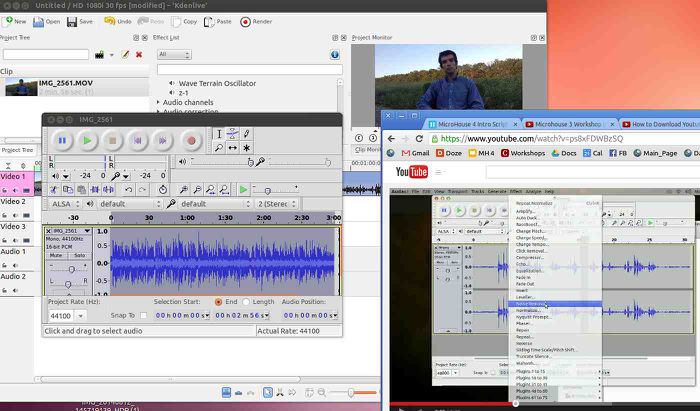Click Play-at-speed green arrow in Audacity
The width and height of the screenshot is (700, 411).
click(243, 190)
